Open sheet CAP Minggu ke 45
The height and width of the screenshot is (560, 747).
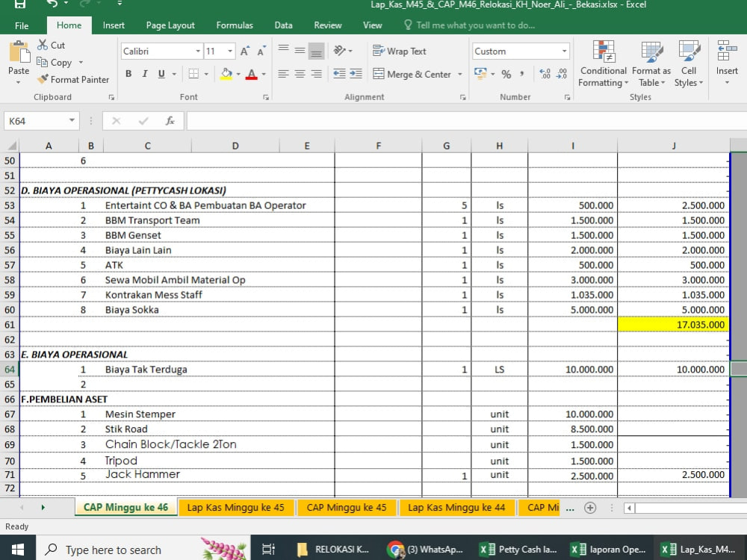pos(347,508)
